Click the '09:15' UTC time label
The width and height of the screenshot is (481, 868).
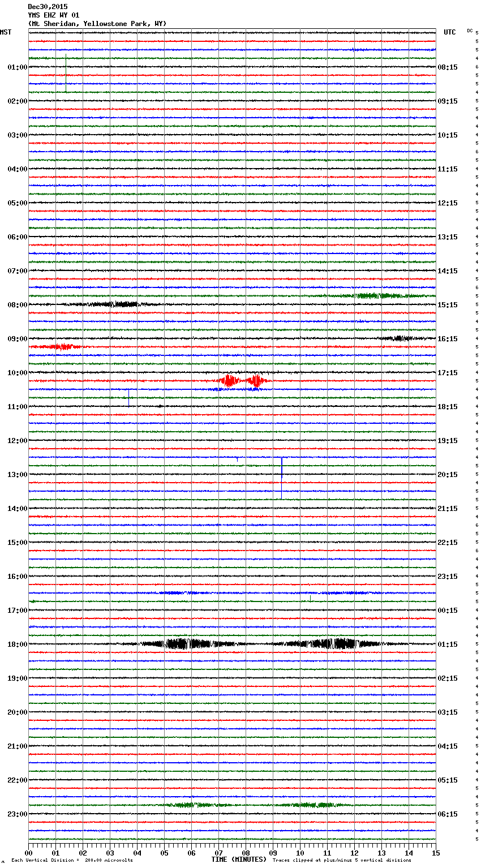tap(448, 101)
